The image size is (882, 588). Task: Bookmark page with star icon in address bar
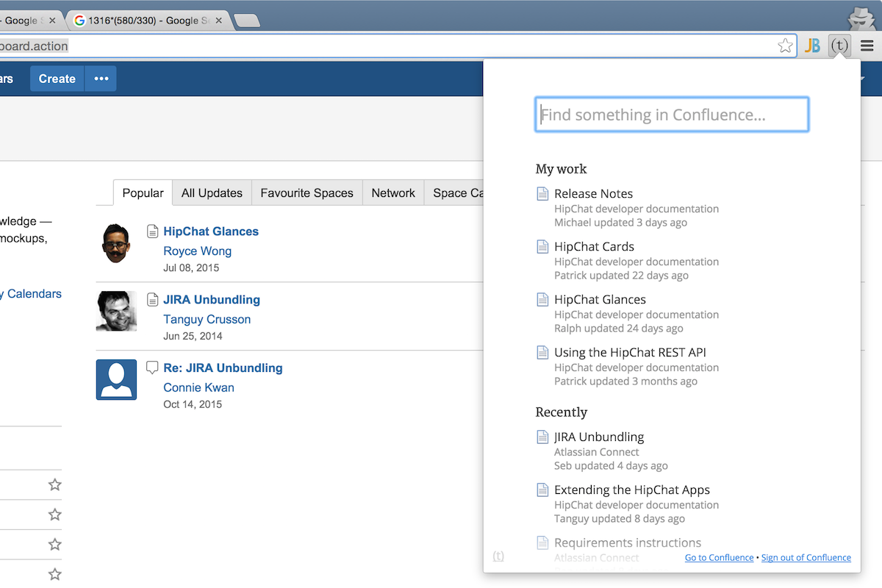(x=785, y=46)
